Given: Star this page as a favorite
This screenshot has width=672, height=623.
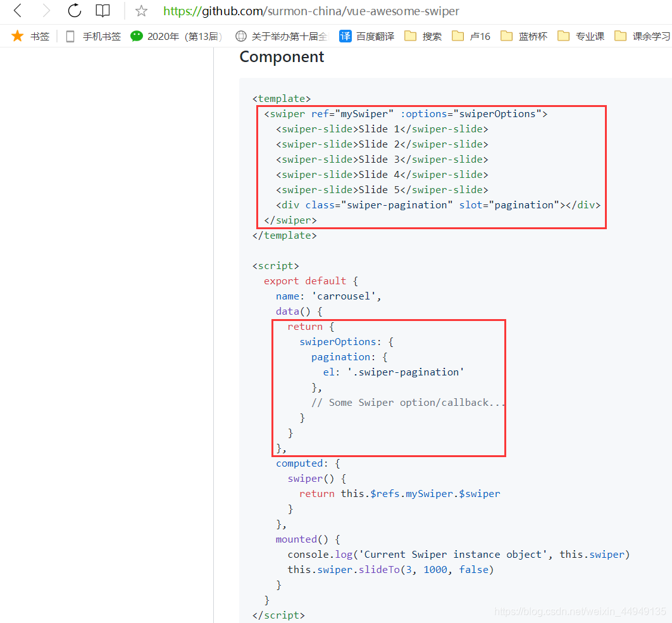Looking at the screenshot, I should point(141,11).
